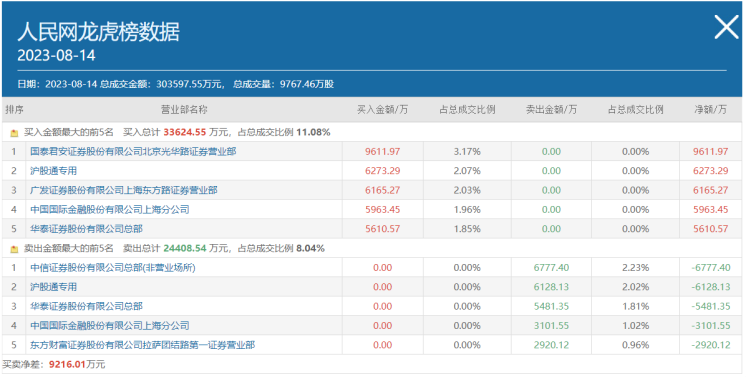The width and height of the screenshot is (746, 377).
Task: Select the 1.81% sell ratio cell
Action: click(635, 307)
